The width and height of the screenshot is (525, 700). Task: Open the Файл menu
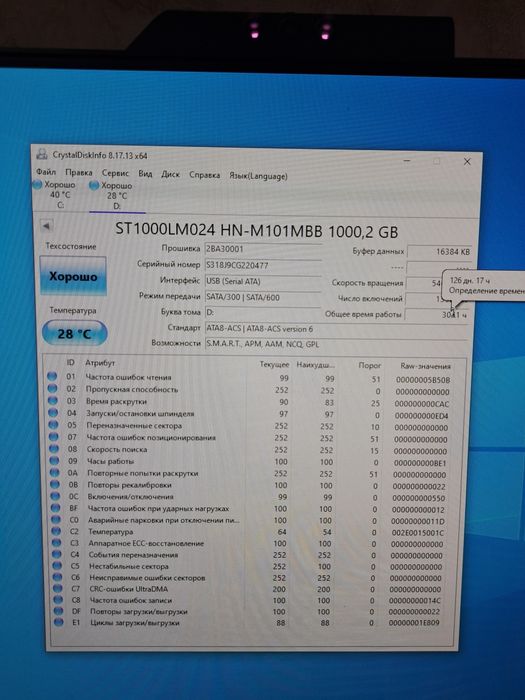46,172
